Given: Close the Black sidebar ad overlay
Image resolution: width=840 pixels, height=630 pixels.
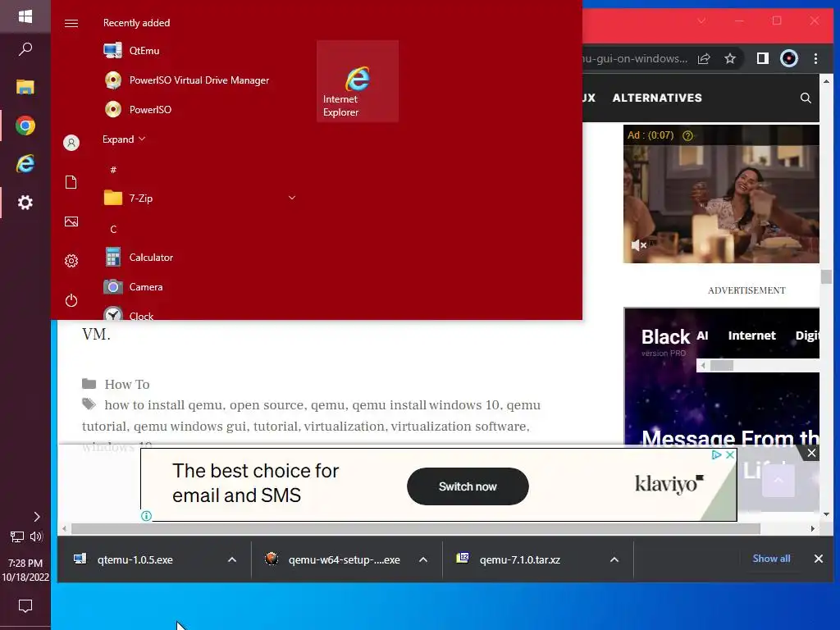Looking at the screenshot, I should pyautogui.click(x=811, y=453).
